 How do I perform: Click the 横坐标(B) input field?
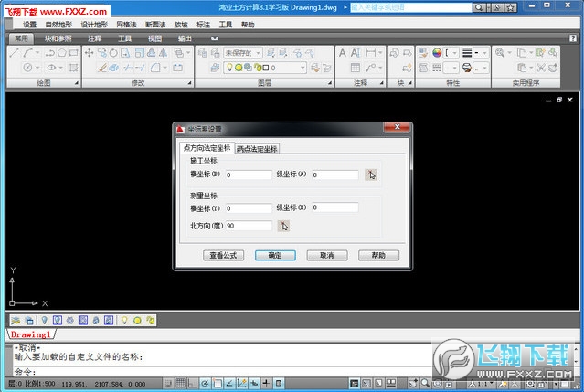click(x=249, y=175)
